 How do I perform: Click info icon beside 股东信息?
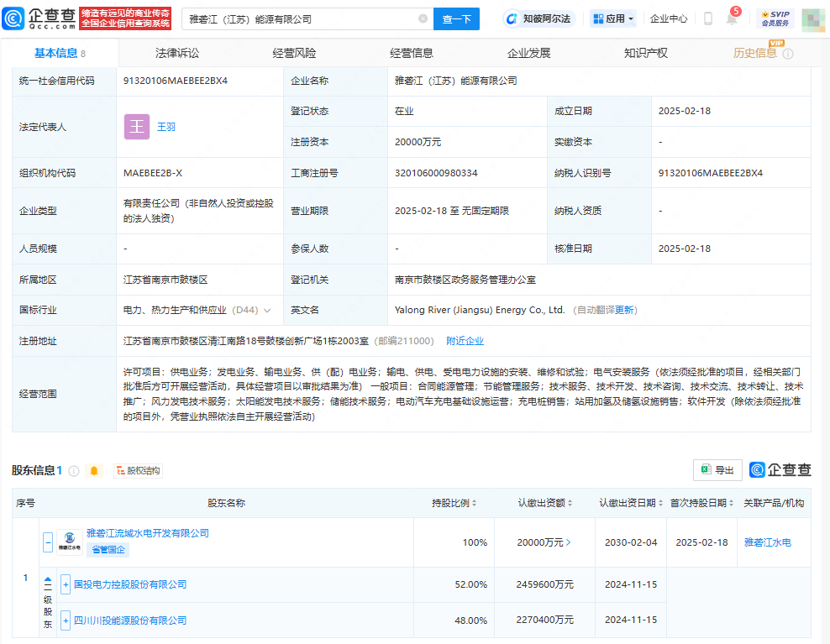tap(74, 470)
